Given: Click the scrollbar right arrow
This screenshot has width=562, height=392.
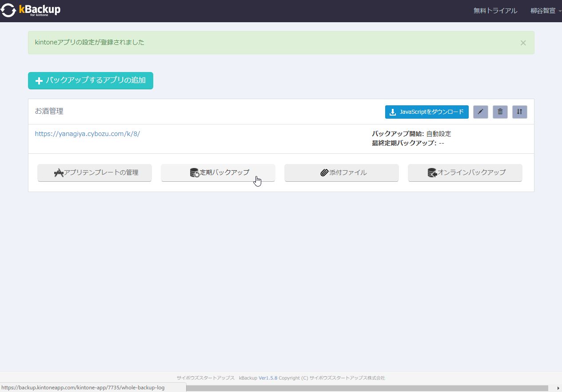Looking at the screenshot, I should [558, 388].
